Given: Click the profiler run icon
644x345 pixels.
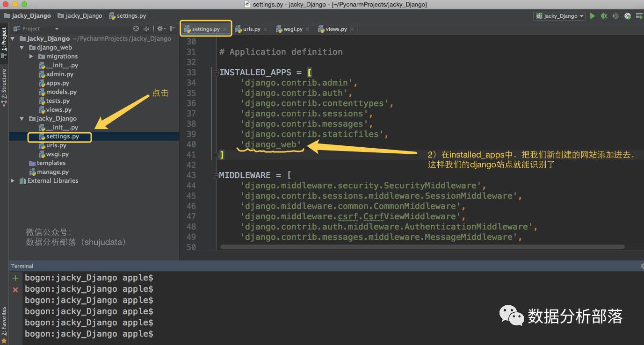Looking at the screenshot, I should coord(628,16).
